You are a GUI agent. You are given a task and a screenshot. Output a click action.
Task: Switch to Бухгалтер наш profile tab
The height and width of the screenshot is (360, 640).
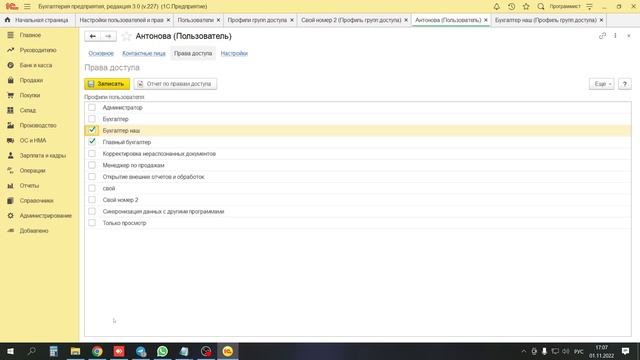(546, 20)
